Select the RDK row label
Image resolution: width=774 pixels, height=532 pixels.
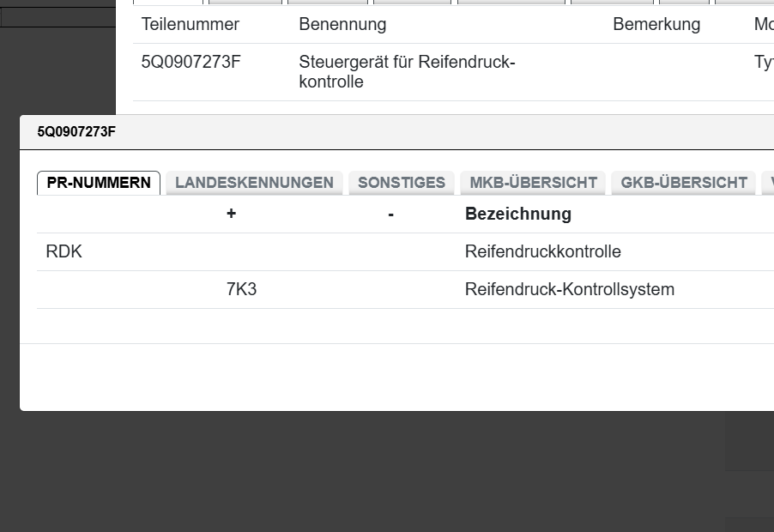(x=63, y=251)
